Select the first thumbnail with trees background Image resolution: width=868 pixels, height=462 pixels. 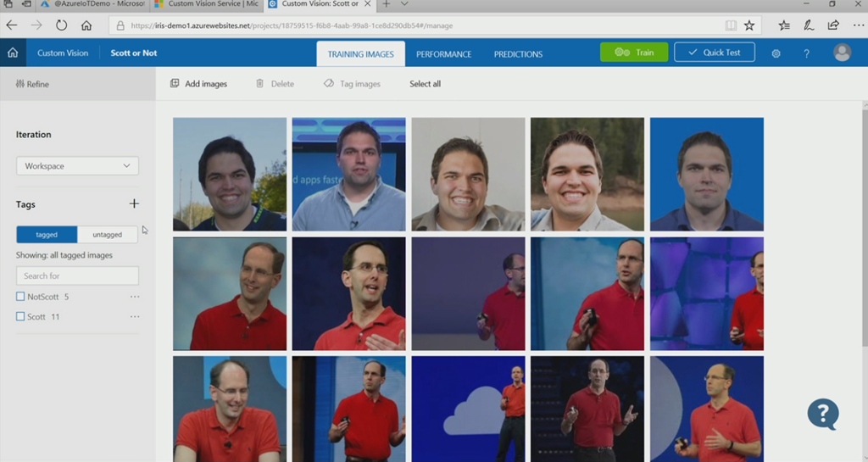tap(230, 174)
